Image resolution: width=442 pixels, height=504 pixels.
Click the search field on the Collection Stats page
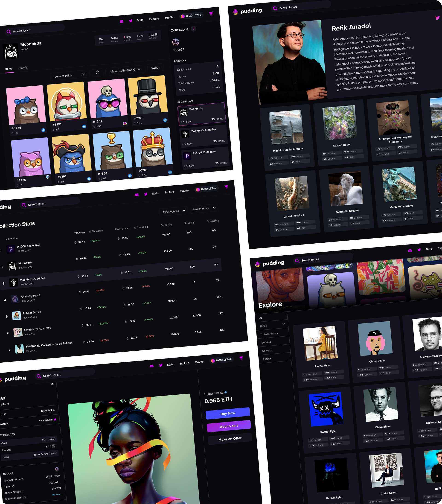pyautogui.click(x=50, y=204)
